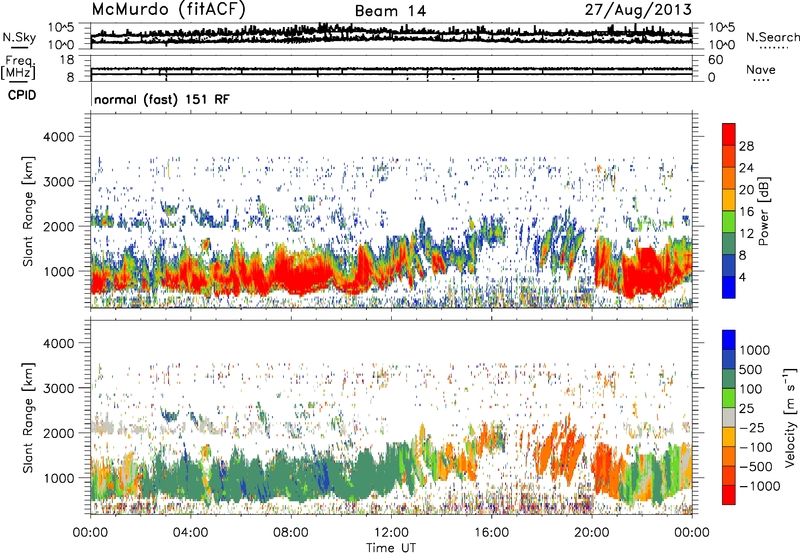Click the 16:00 time tick label
The image size is (800, 554).
pyautogui.click(x=491, y=533)
